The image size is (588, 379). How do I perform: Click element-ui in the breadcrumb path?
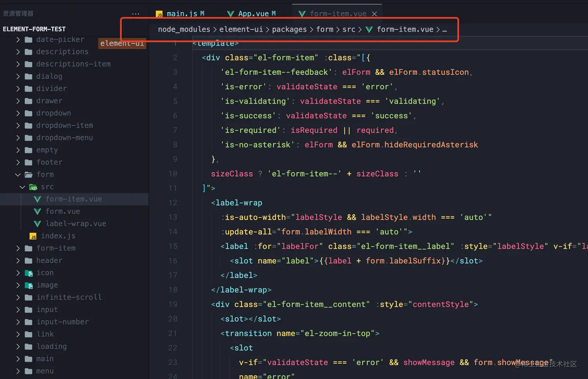click(x=241, y=30)
